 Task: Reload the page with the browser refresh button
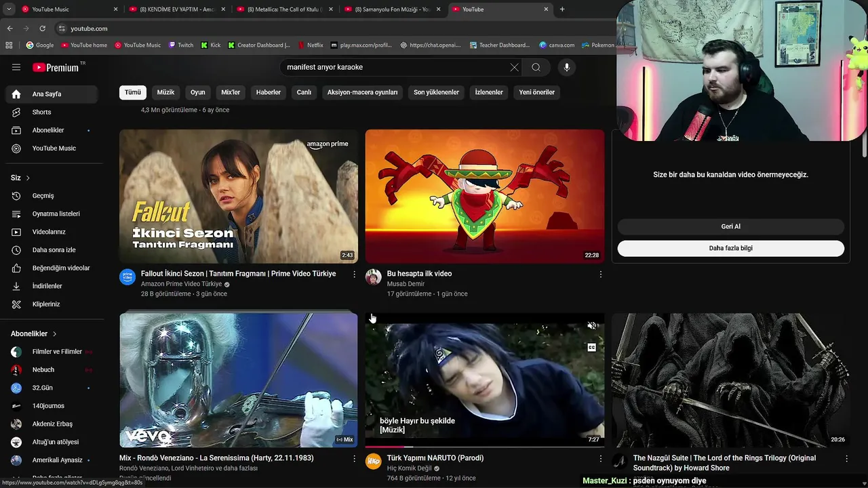click(42, 28)
